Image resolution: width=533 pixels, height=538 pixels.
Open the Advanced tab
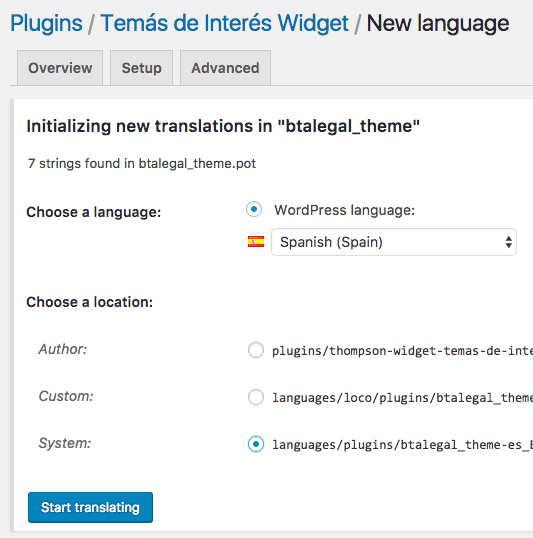click(x=225, y=68)
